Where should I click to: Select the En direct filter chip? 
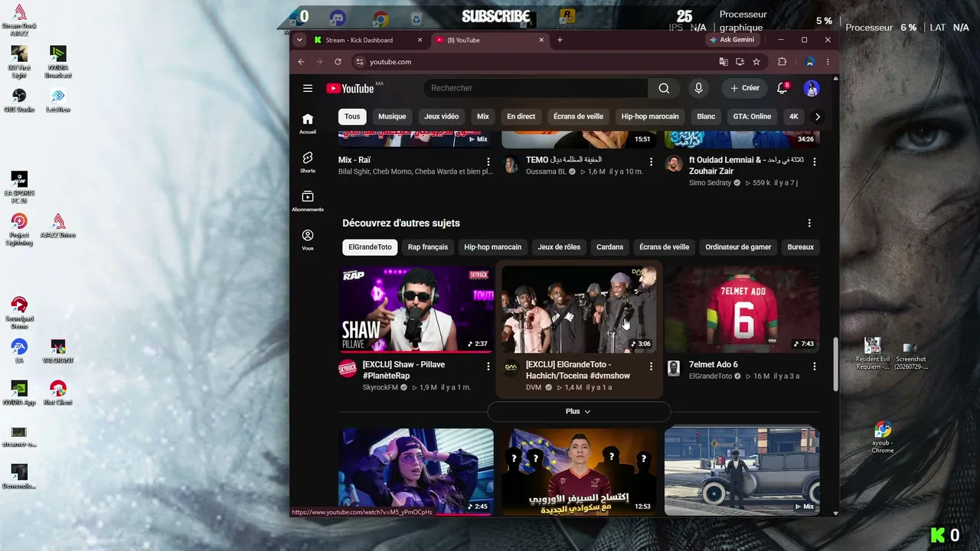coord(521,116)
